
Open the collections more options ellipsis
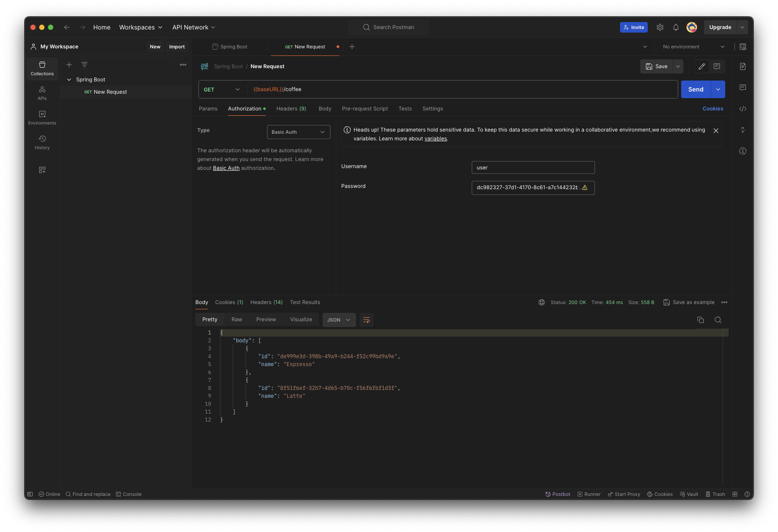pos(183,65)
